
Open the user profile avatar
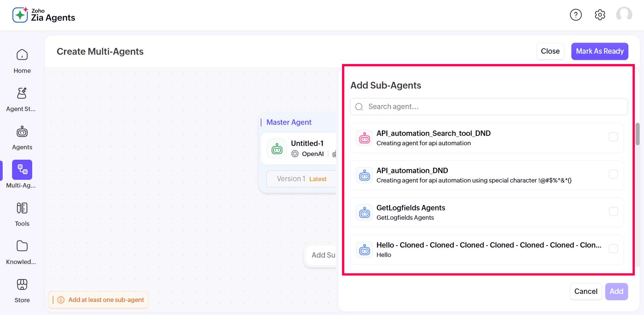click(x=624, y=15)
